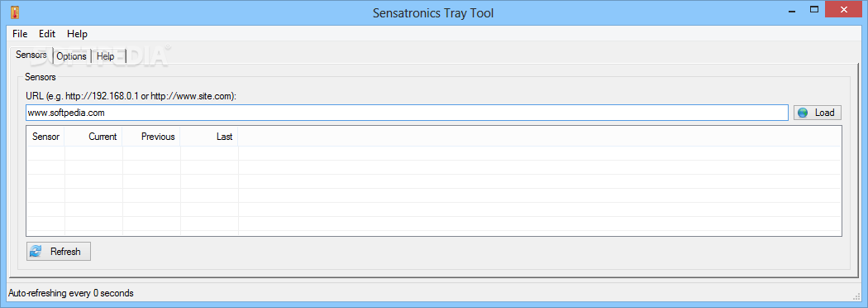Open the File menu

click(20, 34)
